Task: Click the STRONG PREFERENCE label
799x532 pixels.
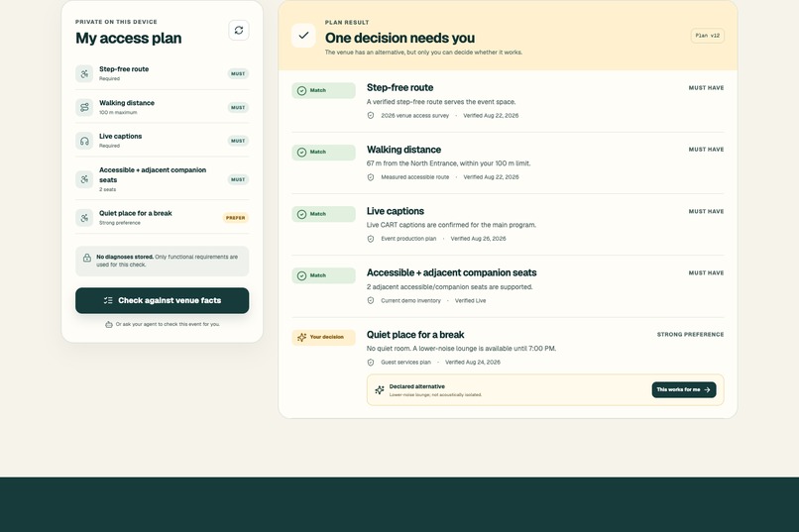Action: (x=691, y=335)
